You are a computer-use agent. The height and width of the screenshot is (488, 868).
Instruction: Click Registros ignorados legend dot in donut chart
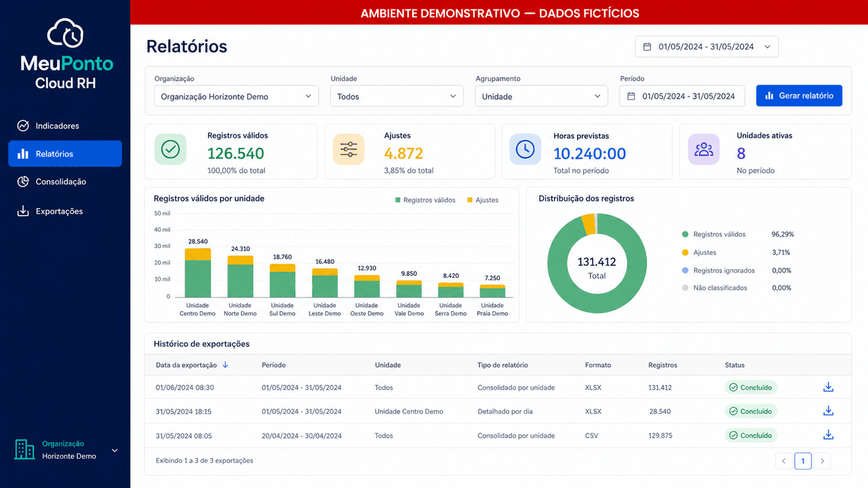click(x=685, y=270)
